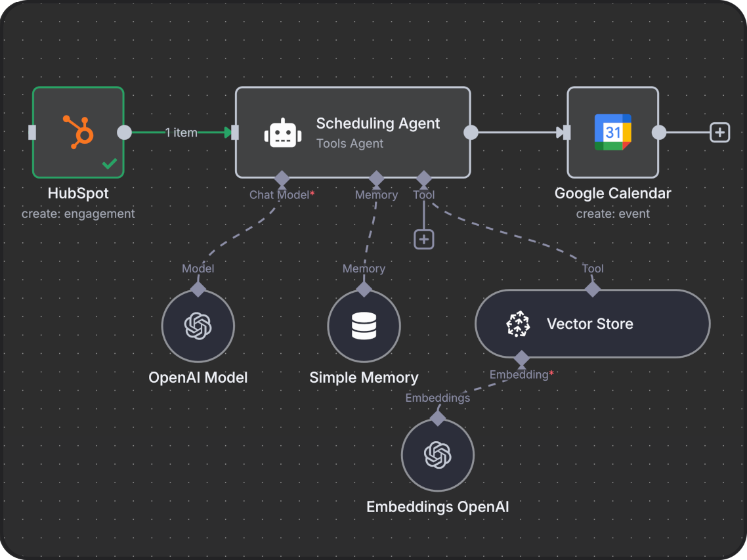The height and width of the screenshot is (560, 747).
Task: Open the Google Calendar node icon
Action: [612, 132]
